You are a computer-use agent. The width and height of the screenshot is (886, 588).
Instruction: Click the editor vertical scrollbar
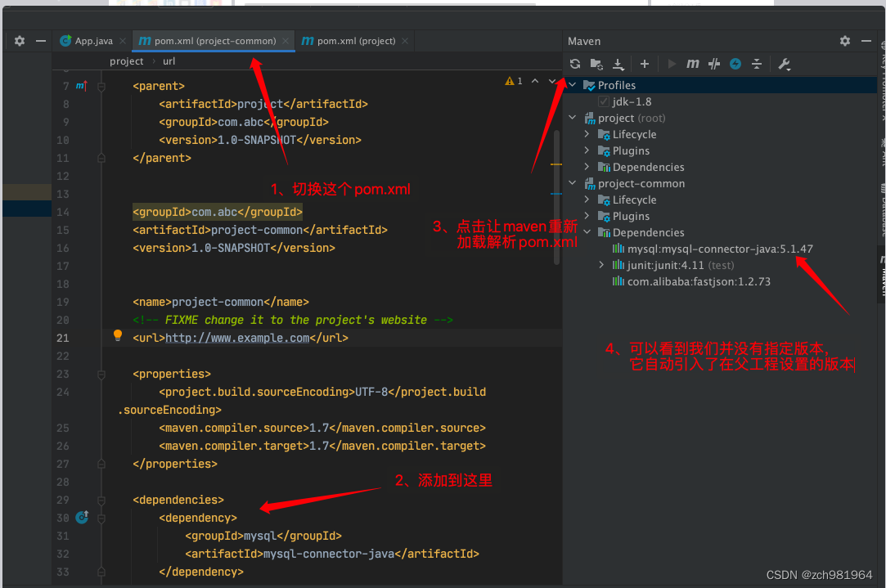coord(556,198)
